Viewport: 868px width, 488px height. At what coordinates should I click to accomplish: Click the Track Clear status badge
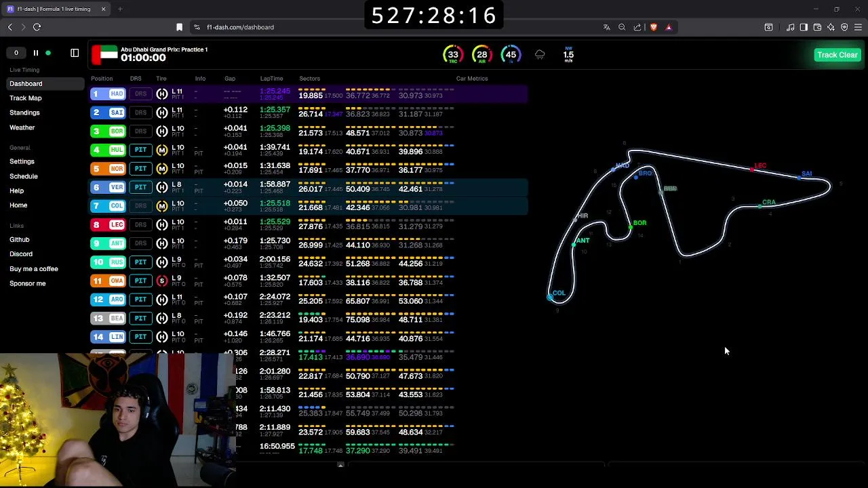837,55
